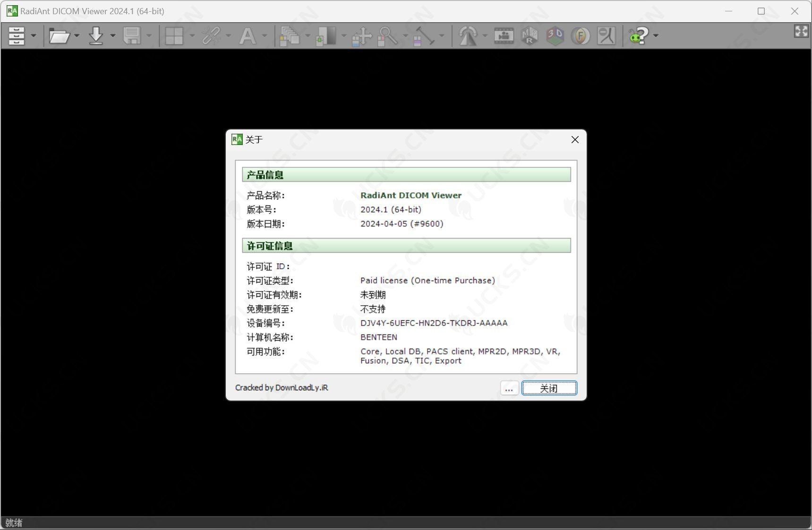This screenshot has width=812, height=530.
Task: Open the dropdown arrow next to the dome icon
Action: coord(485,36)
